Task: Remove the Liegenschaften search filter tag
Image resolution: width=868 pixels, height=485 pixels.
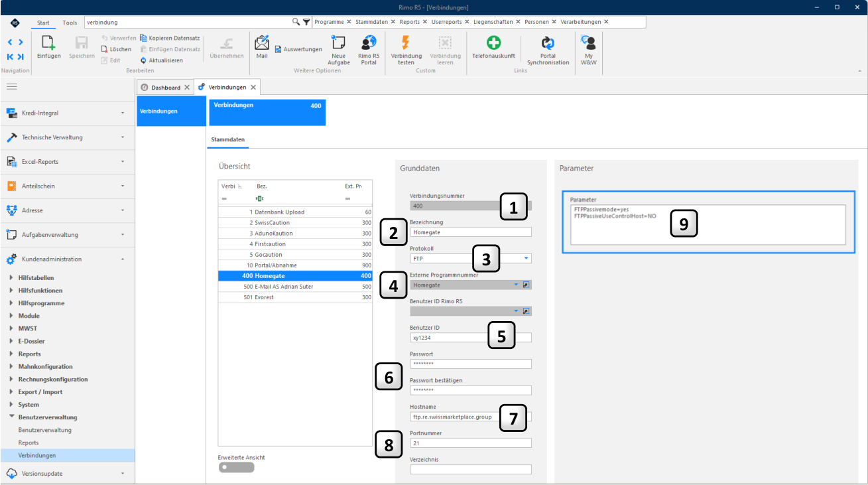Action: [x=518, y=22]
